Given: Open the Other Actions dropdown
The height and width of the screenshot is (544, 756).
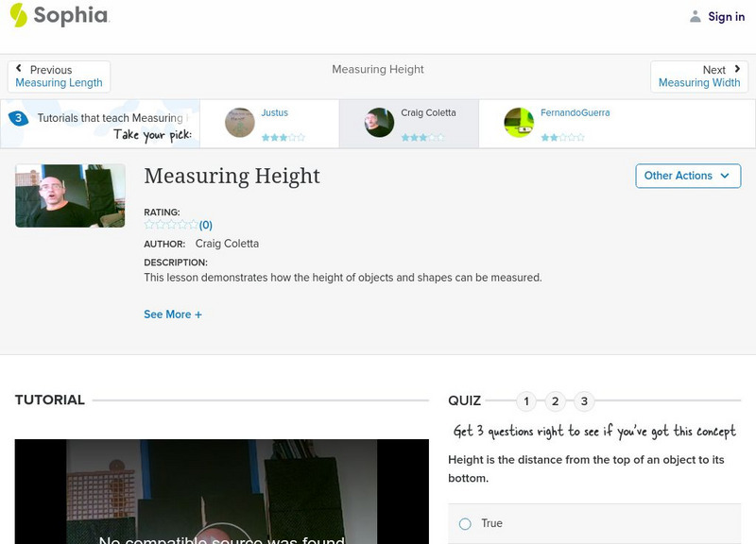Looking at the screenshot, I should [x=687, y=176].
